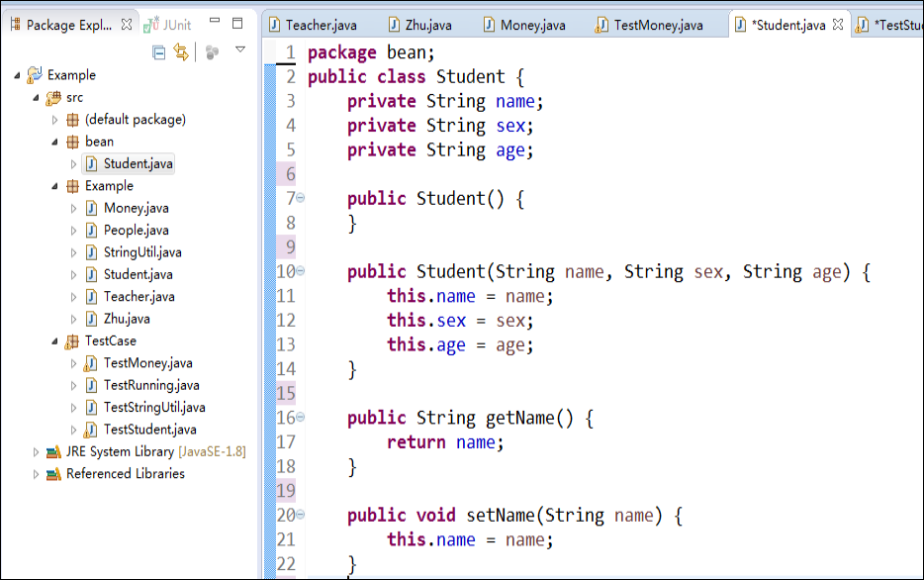Viewport: 924px width, 580px height.
Task: Fold the Student() constructor at line 7
Action: pos(301,198)
